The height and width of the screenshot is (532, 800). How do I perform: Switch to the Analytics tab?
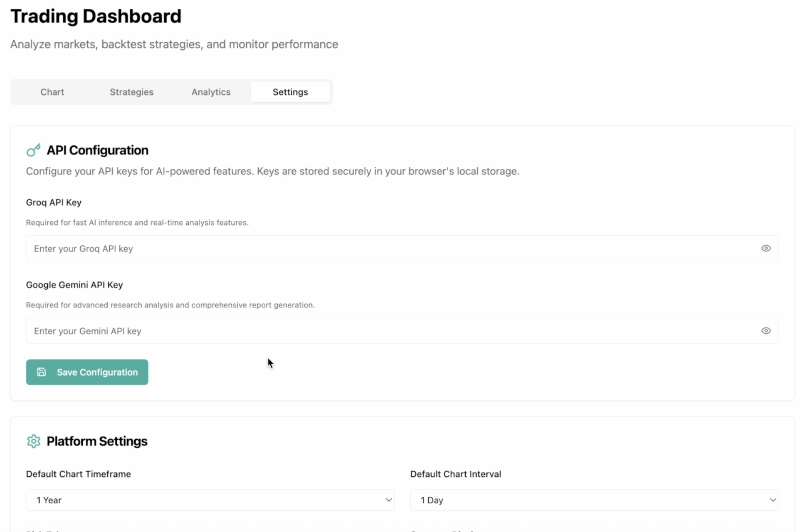[x=211, y=92]
